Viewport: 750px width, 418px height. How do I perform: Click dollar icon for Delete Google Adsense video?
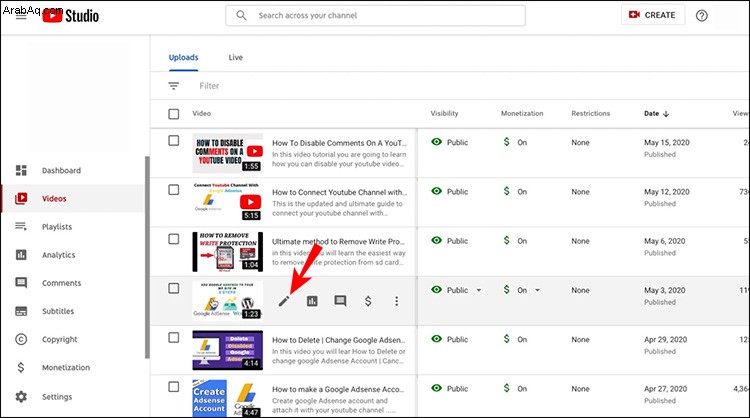pos(507,339)
